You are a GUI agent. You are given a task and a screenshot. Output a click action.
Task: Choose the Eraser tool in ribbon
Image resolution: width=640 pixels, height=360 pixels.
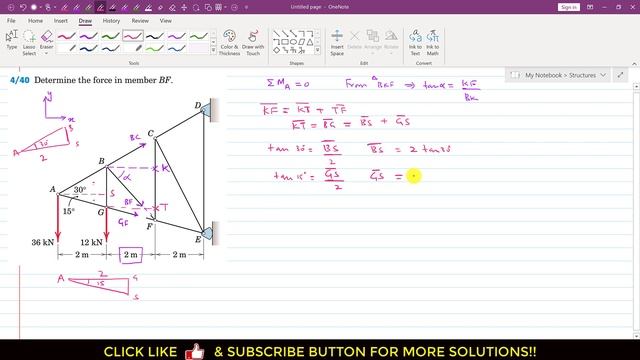click(x=47, y=40)
